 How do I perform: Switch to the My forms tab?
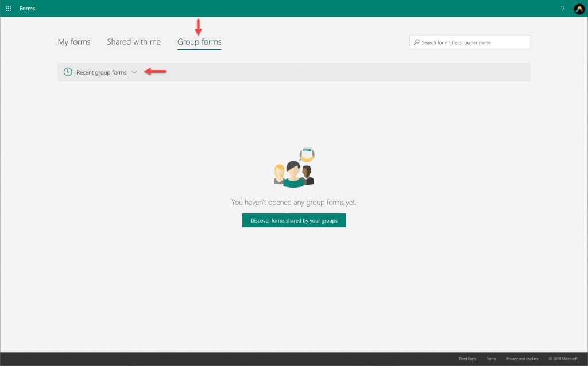(x=74, y=42)
